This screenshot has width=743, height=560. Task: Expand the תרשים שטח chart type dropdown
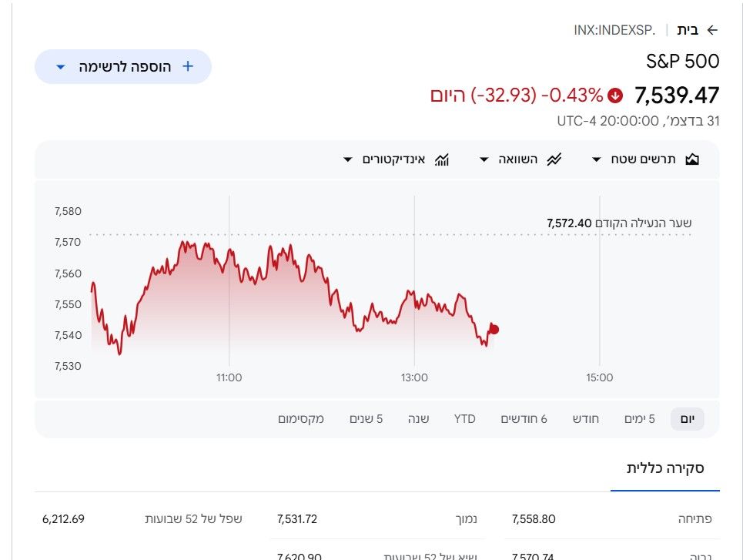point(596,159)
